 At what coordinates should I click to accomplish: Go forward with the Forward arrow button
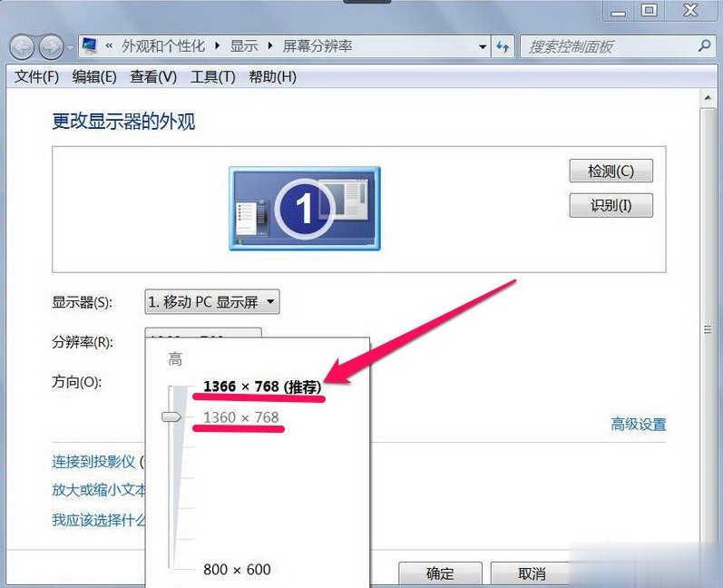click(x=51, y=47)
